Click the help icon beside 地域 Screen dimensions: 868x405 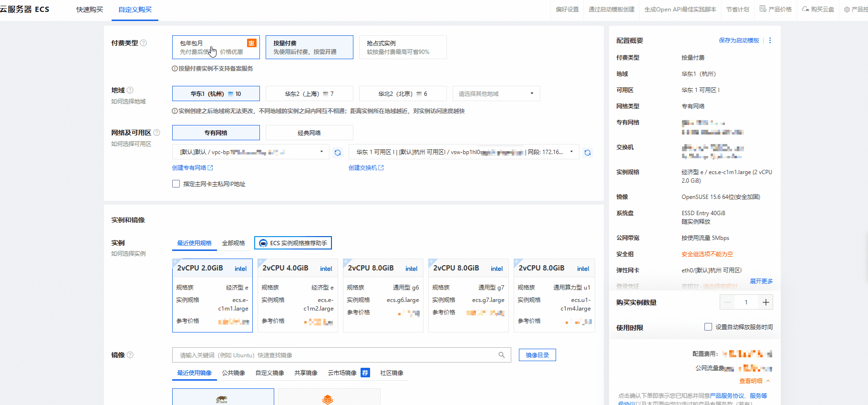click(x=130, y=90)
